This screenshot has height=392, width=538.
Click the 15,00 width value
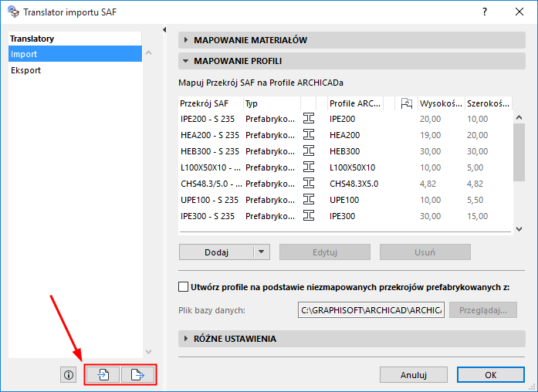point(477,216)
